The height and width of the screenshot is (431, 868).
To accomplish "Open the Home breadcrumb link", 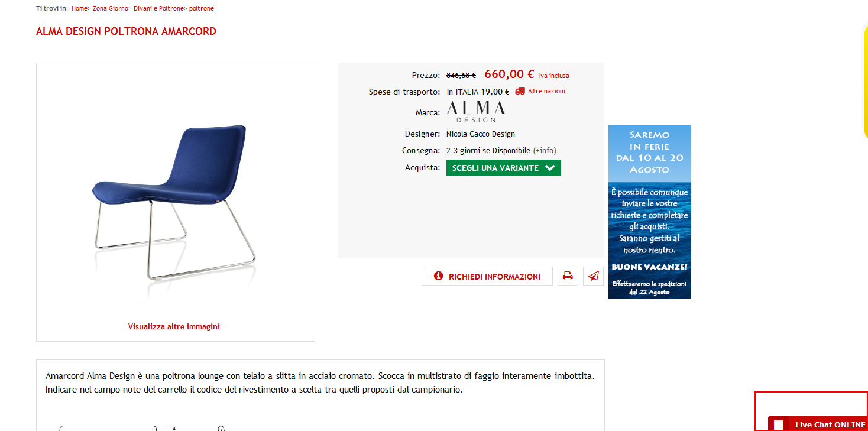I will (x=79, y=8).
